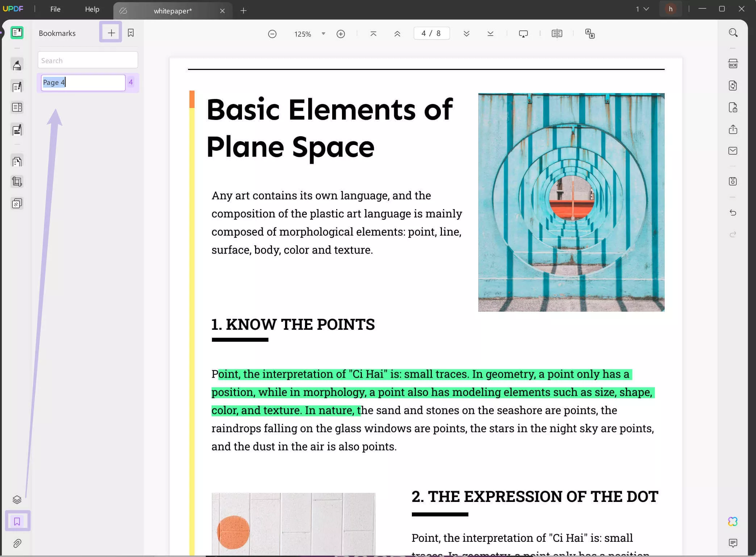
Task: Save as other file icon
Action: pyautogui.click(x=733, y=181)
